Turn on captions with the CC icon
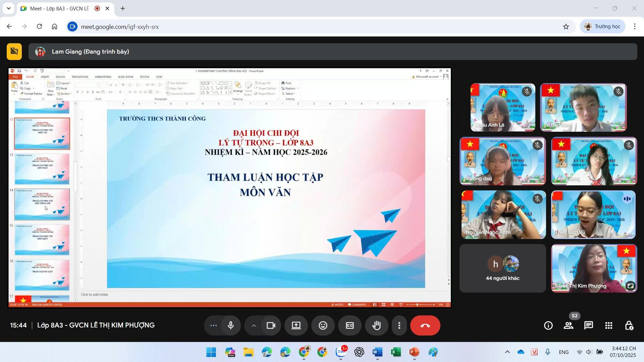The height and width of the screenshot is (362, 644). [350, 325]
